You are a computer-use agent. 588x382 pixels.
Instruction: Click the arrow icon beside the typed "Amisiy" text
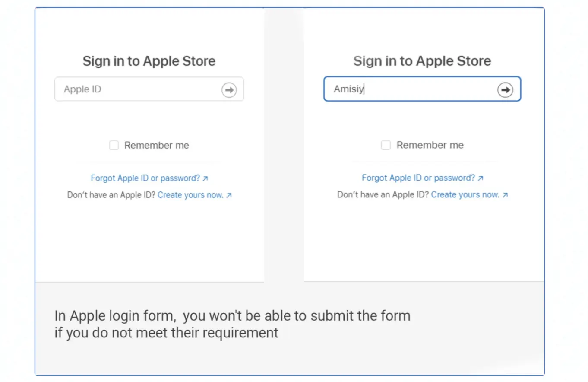505,90
